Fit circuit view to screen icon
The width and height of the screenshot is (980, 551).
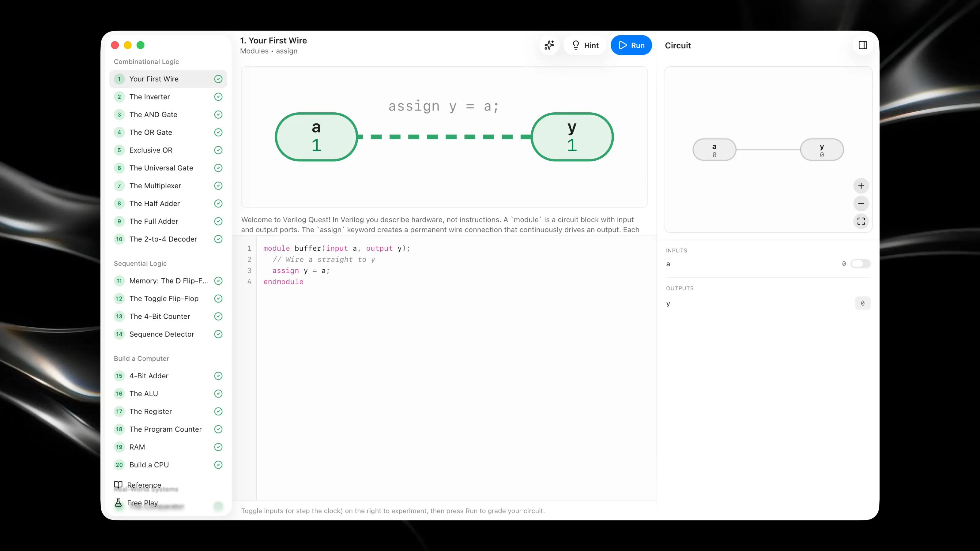pyautogui.click(x=861, y=221)
